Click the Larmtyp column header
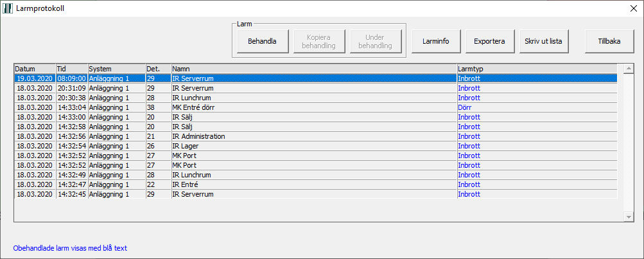 [537, 69]
